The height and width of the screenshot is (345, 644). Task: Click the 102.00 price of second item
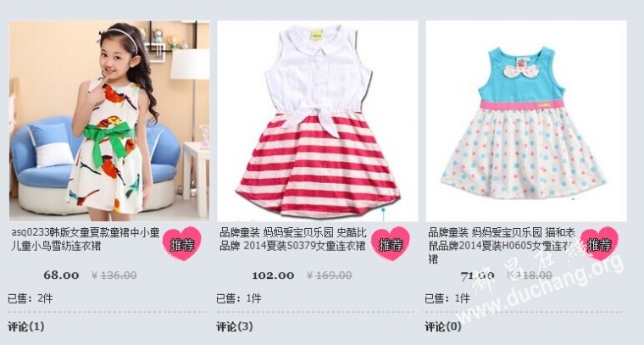pyautogui.click(x=273, y=275)
